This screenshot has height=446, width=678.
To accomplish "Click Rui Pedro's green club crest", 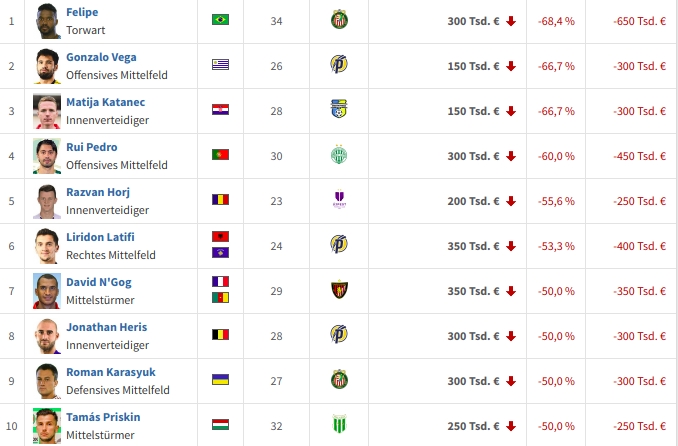I will pyautogui.click(x=339, y=155).
